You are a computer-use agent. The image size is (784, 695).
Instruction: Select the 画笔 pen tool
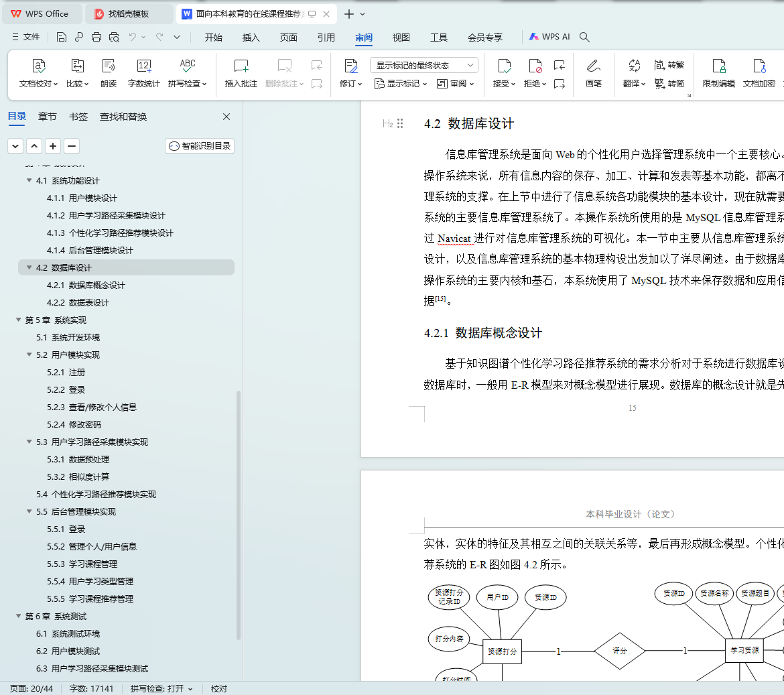coord(594,73)
